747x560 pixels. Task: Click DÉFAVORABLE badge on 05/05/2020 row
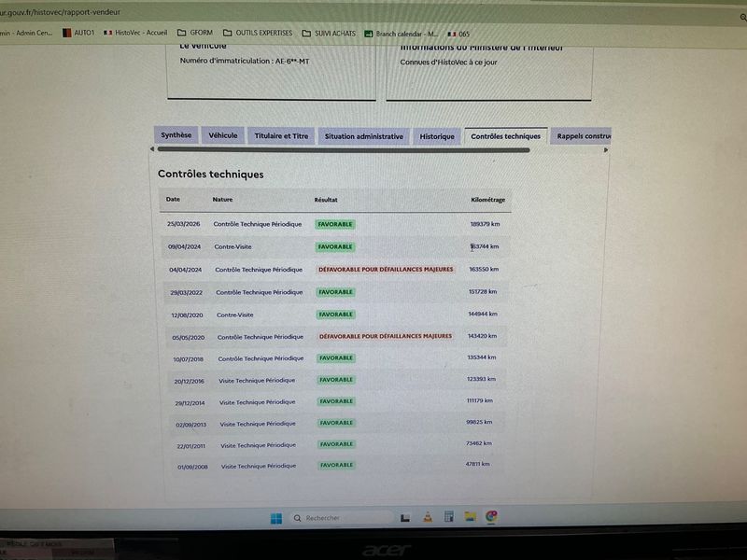[385, 336]
